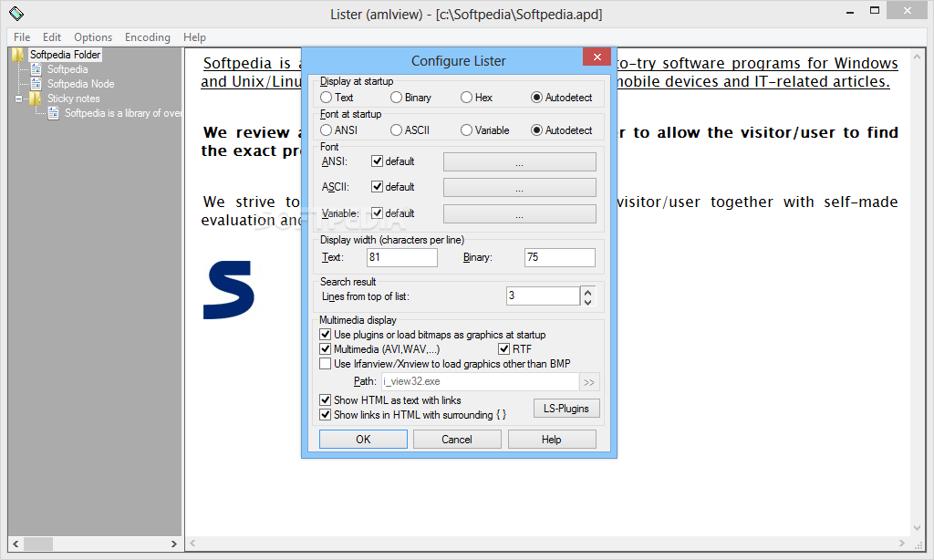The height and width of the screenshot is (560, 934).
Task: Click Cancel in Configure Lister
Action: click(457, 440)
